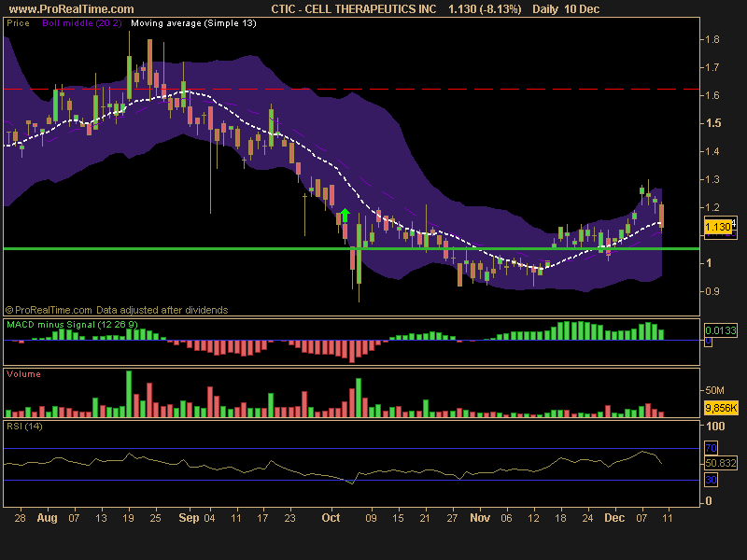The width and height of the screenshot is (747, 560).
Task: Click the Aug month label on date axis
Action: (x=48, y=518)
